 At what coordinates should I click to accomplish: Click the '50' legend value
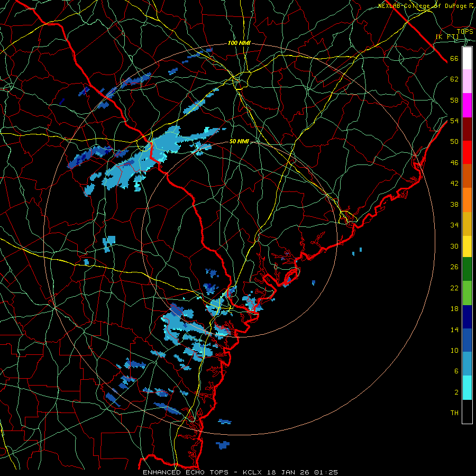point(454,141)
